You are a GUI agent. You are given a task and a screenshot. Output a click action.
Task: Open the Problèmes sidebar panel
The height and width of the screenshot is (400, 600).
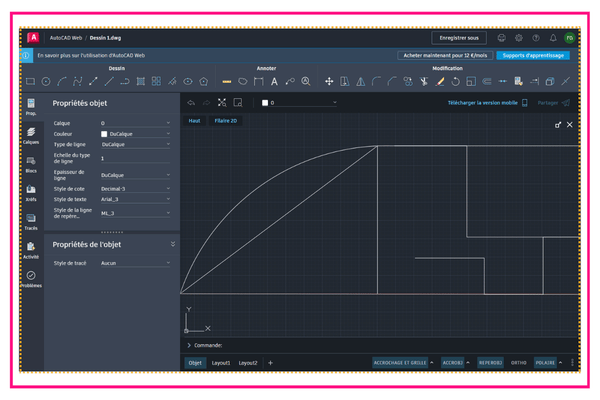[31, 279]
